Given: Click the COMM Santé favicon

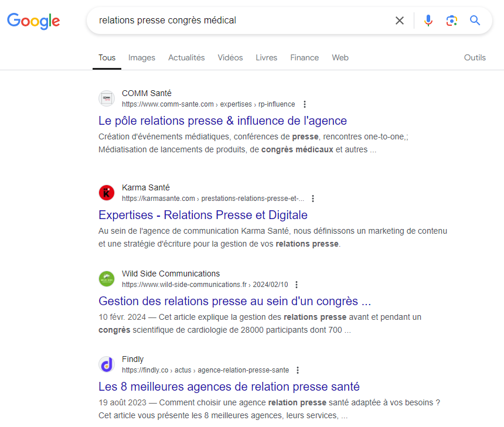Looking at the screenshot, I should tap(107, 98).
